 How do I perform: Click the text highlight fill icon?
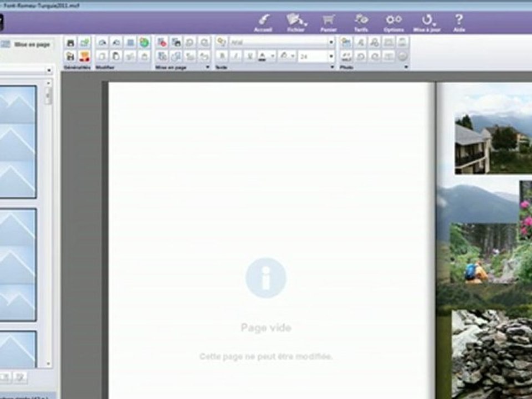[x=284, y=56]
